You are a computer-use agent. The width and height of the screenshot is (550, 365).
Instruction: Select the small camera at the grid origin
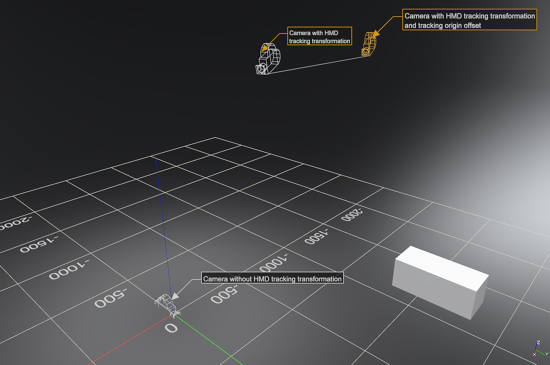(167, 305)
